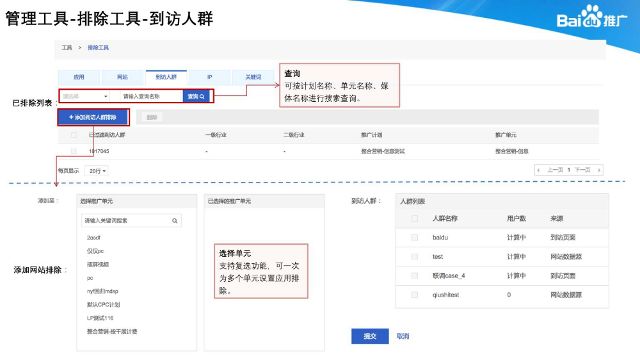Click the 1817045 audience cell

99,151
